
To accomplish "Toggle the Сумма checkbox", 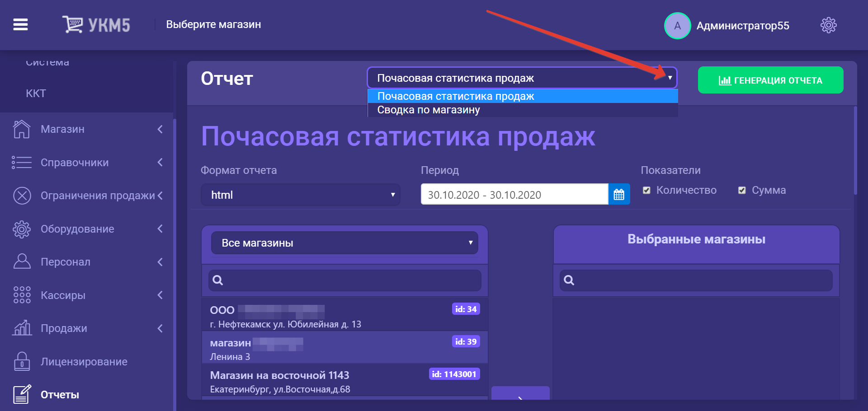I will point(741,190).
